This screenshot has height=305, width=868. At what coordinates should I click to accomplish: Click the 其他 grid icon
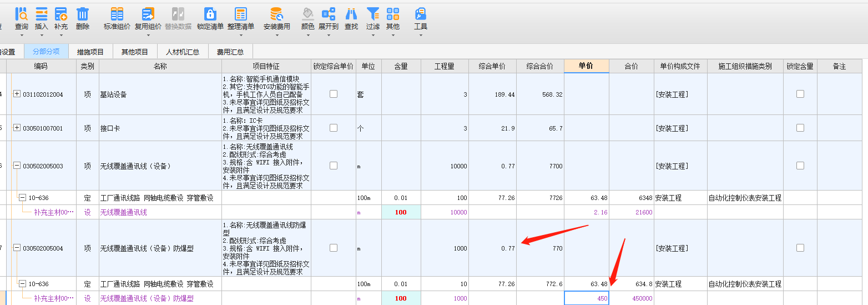[x=393, y=14]
